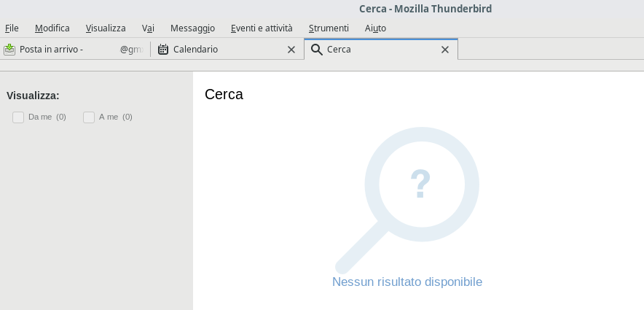Toggle the Da me checkbox
The height and width of the screenshot is (310, 644).
(18, 117)
